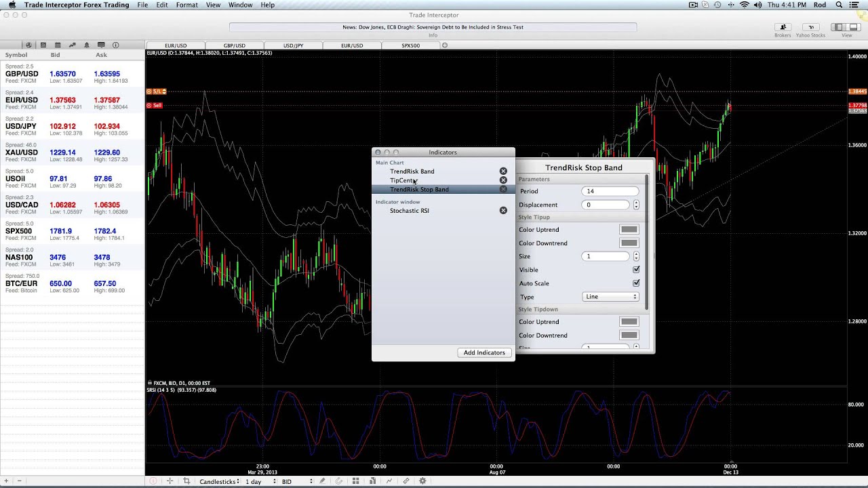Screen dimensions: 868x488
Task: Remove the TrendRisk Band indicator
Action: click(503, 171)
